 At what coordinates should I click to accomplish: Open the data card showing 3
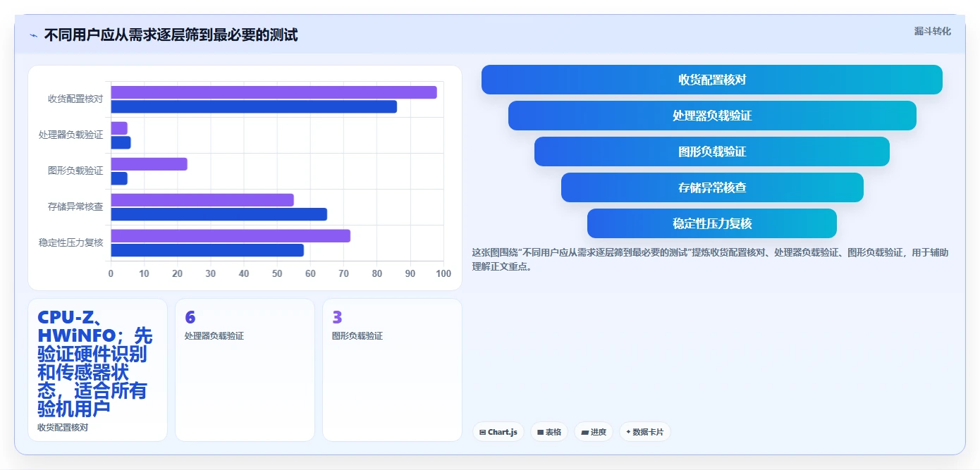[x=392, y=370]
